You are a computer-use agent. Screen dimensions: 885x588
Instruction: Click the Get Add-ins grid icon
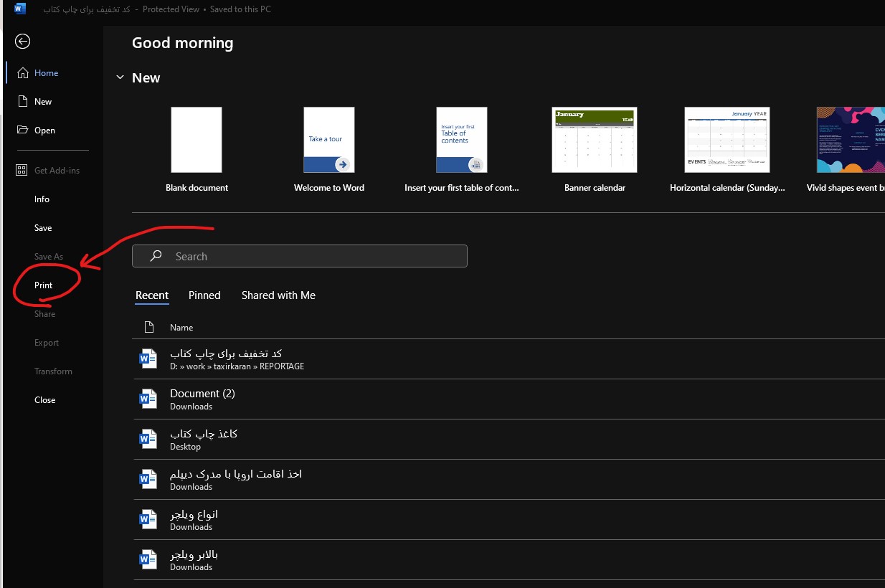[x=22, y=171]
